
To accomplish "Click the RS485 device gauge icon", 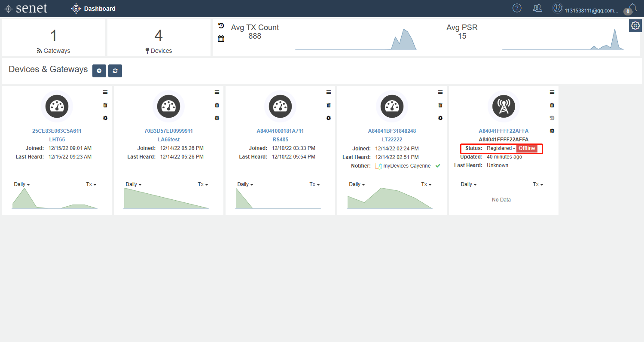I will (x=280, y=106).
